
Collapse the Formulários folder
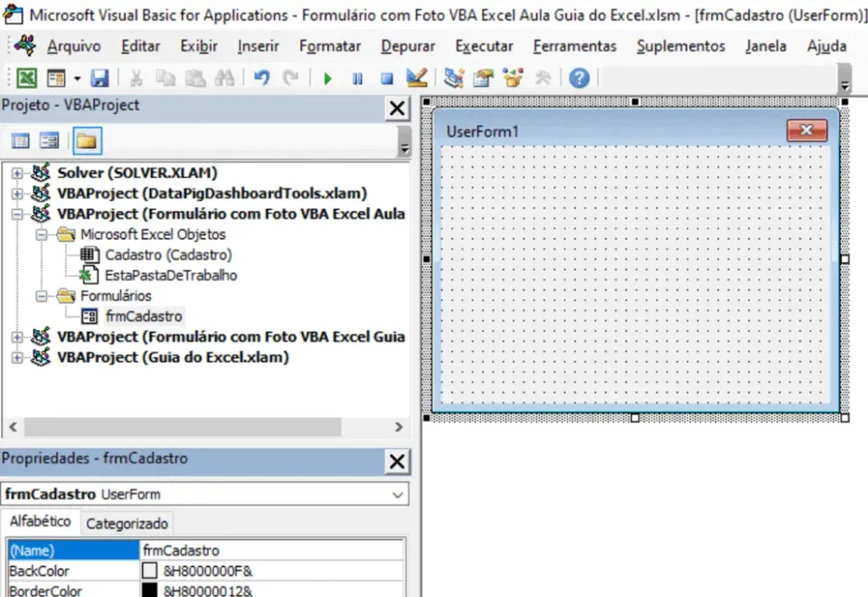tap(42, 297)
